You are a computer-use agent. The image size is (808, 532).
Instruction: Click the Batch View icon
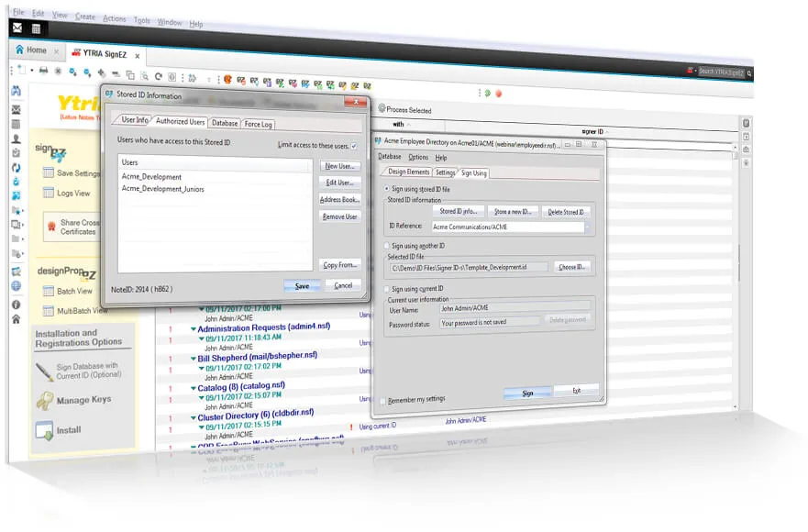tap(49, 292)
